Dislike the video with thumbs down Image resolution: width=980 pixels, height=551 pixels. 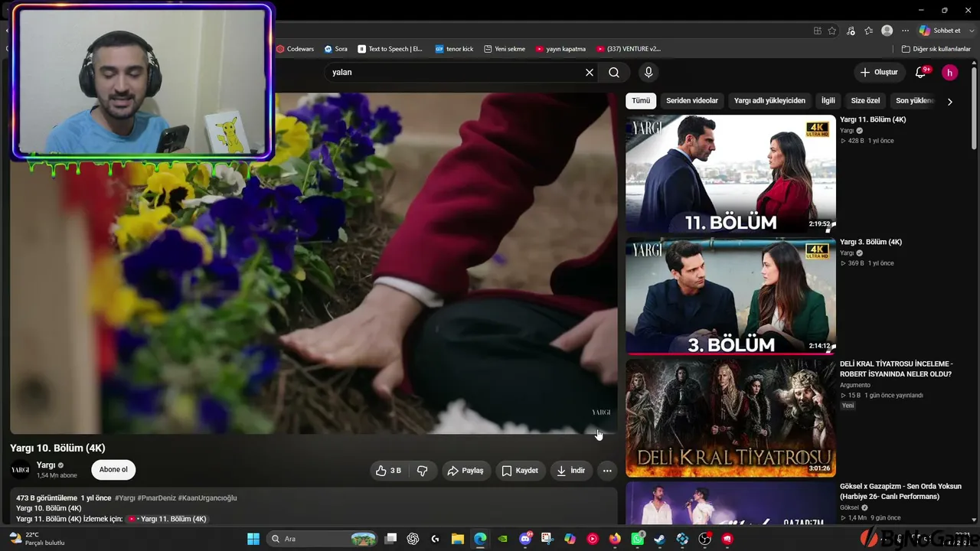[422, 471]
